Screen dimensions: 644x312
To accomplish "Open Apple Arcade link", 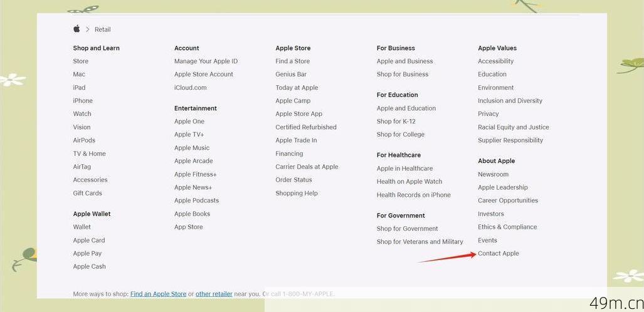I will [193, 161].
